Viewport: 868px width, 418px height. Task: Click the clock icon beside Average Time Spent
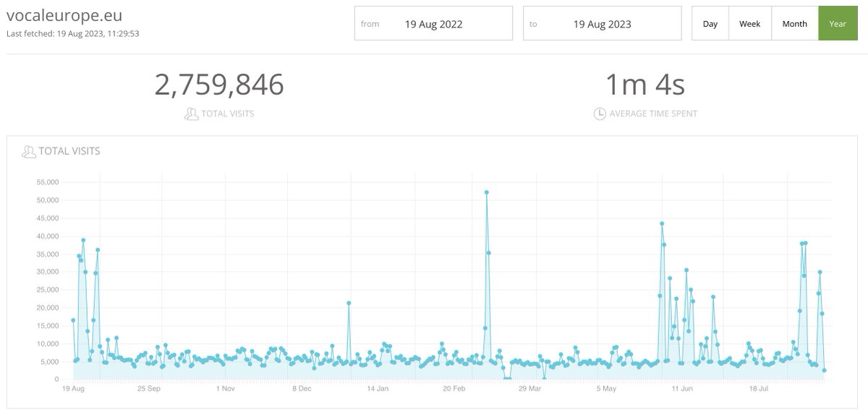click(600, 114)
